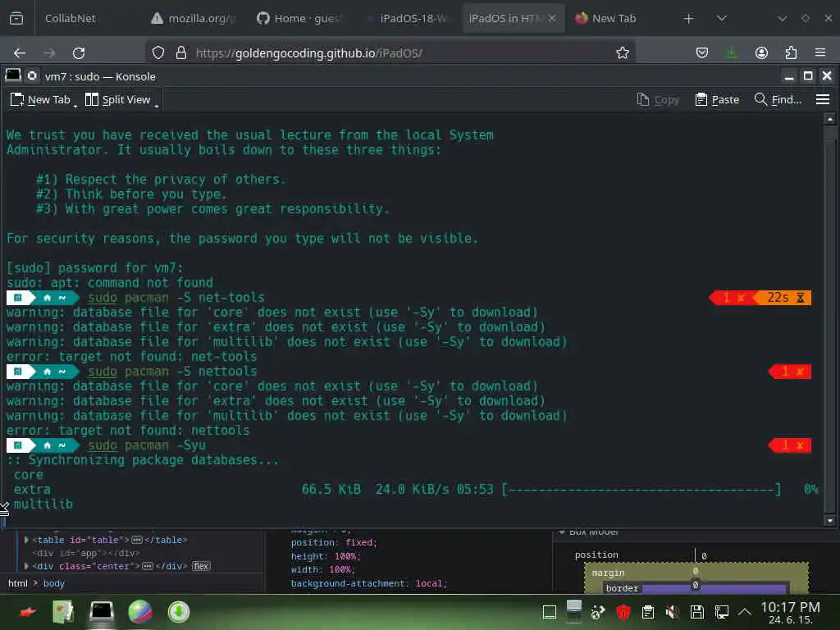Click Konsole Split View button
The width and height of the screenshot is (840, 630).
coord(118,99)
